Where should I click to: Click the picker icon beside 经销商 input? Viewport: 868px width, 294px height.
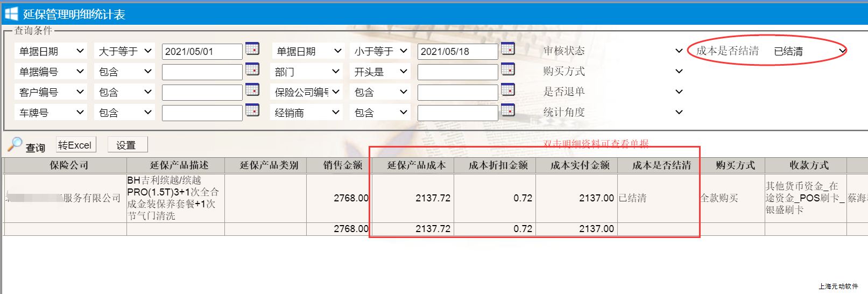click(x=507, y=110)
